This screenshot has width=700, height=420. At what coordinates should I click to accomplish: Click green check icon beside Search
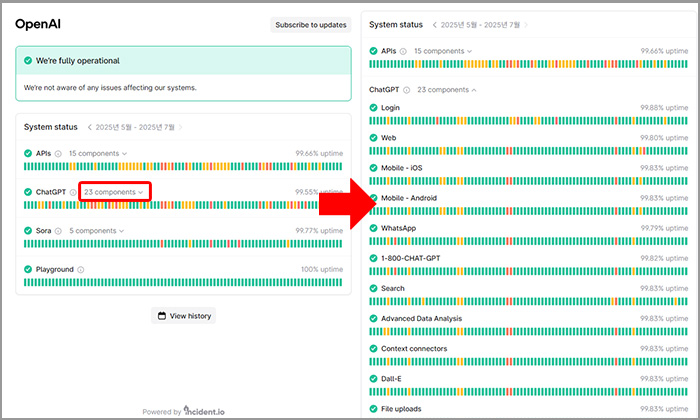coord(373,288)
